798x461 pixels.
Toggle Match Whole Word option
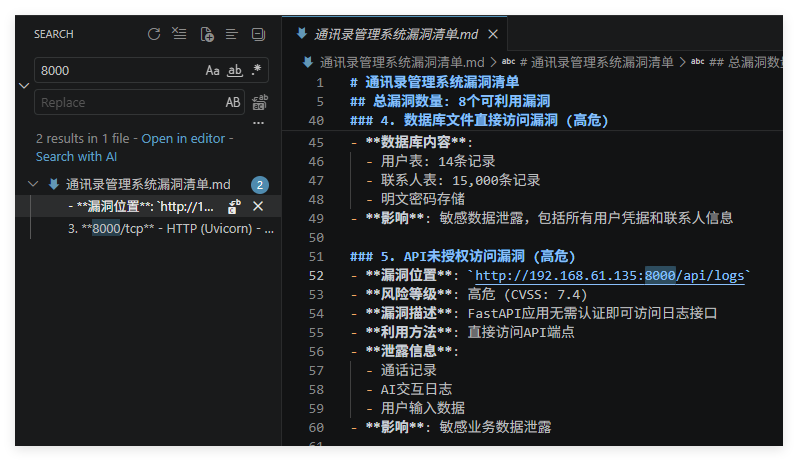235,70
